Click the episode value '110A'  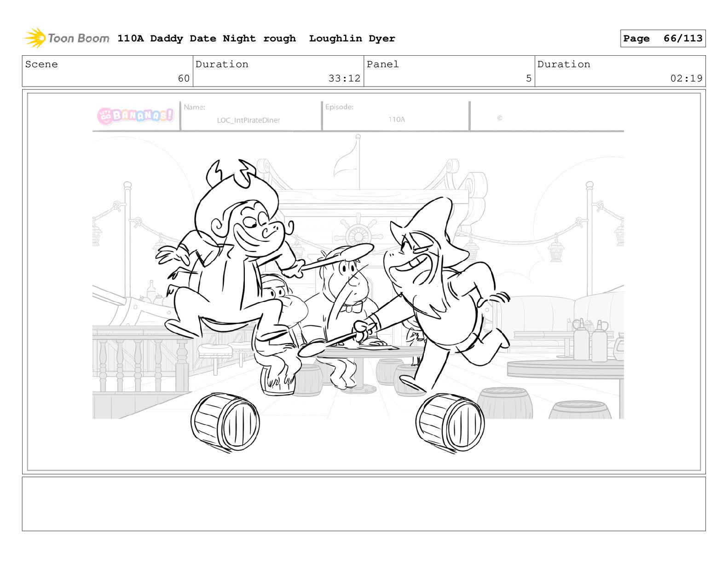397,119
